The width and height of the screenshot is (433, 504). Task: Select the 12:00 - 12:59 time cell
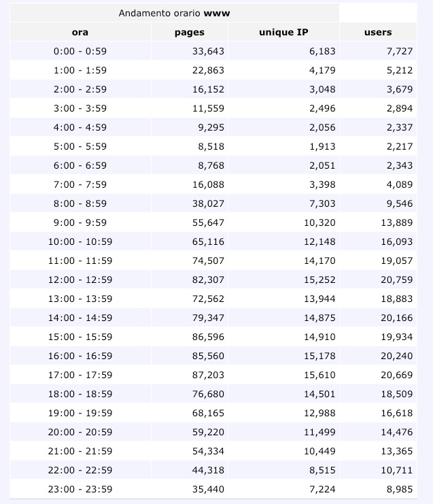click(x=80, y=280)
